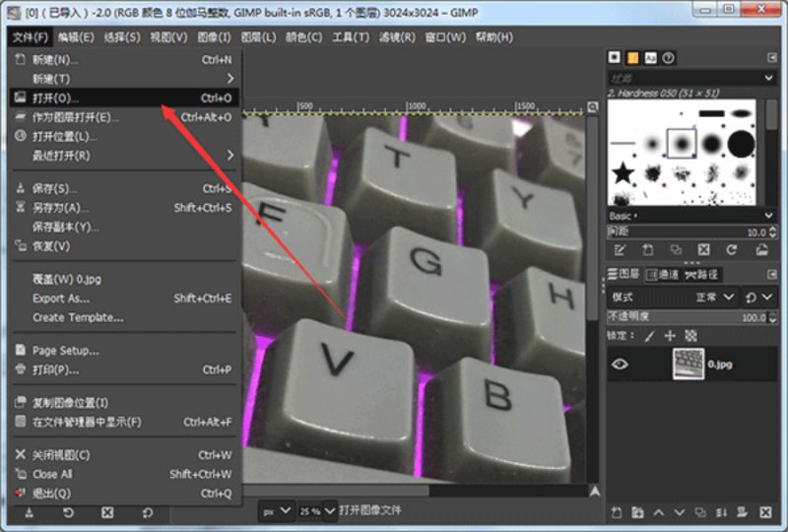Viewport: 788px width, 532px height.
Task: Open the Fonts tab labeled Aa
Action: click(x=650, y=58)
